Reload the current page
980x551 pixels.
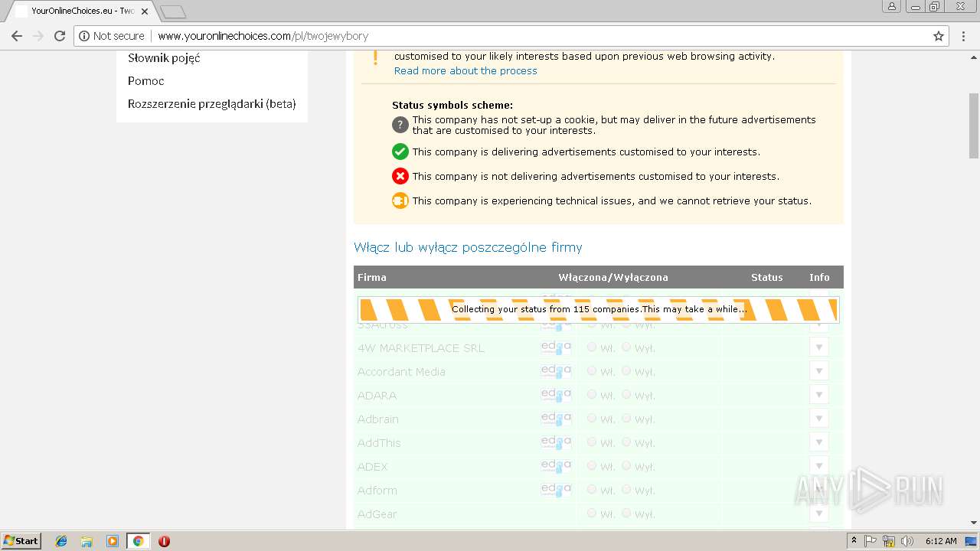coord(60,36)
